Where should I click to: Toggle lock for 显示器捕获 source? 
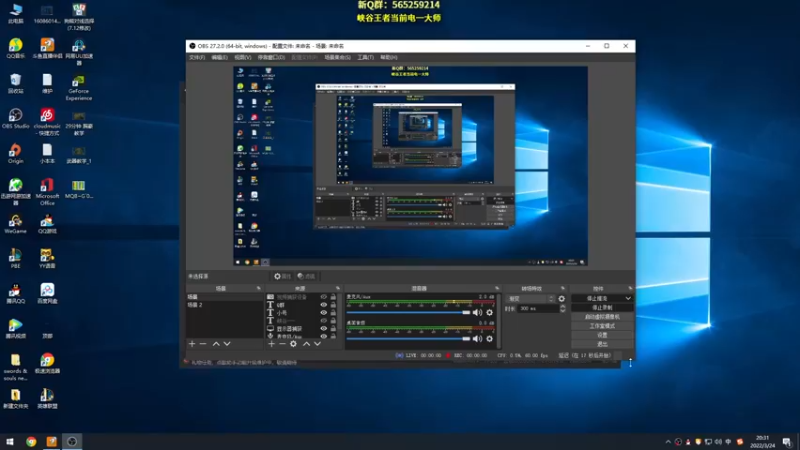coord(333,329)
